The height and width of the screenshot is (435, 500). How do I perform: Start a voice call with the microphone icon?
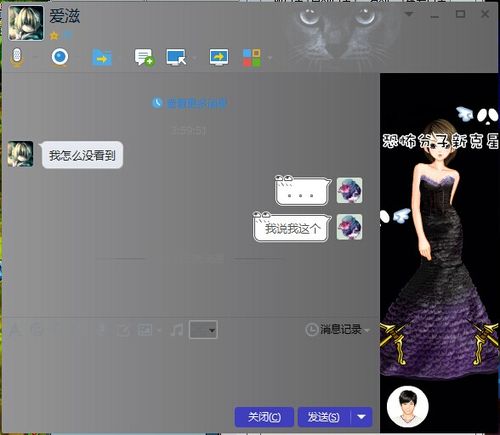point(17,57)
